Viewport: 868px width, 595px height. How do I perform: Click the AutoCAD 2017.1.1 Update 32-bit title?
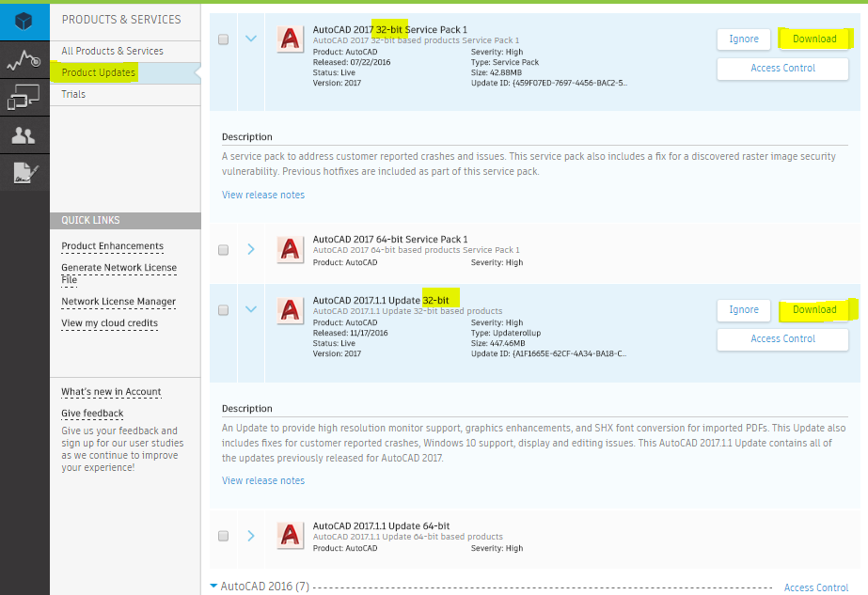381,300
